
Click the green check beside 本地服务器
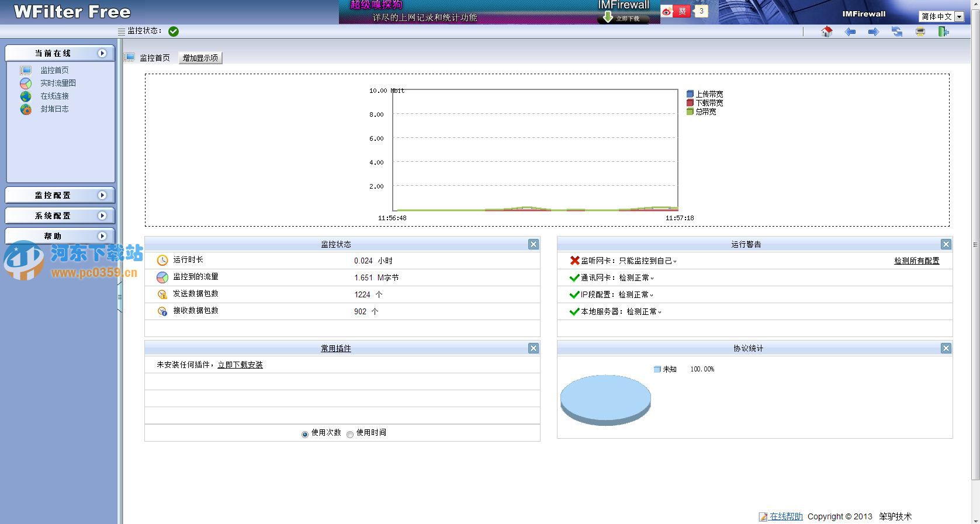574,311
